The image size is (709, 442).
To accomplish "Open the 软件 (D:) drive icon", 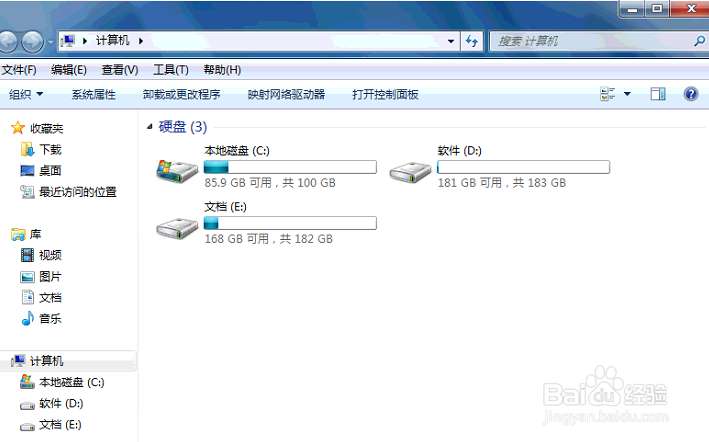I will click(410, 172).
